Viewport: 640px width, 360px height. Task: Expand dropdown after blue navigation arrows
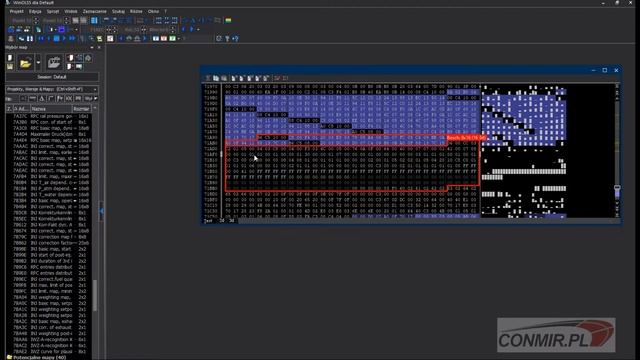[198, 29]
